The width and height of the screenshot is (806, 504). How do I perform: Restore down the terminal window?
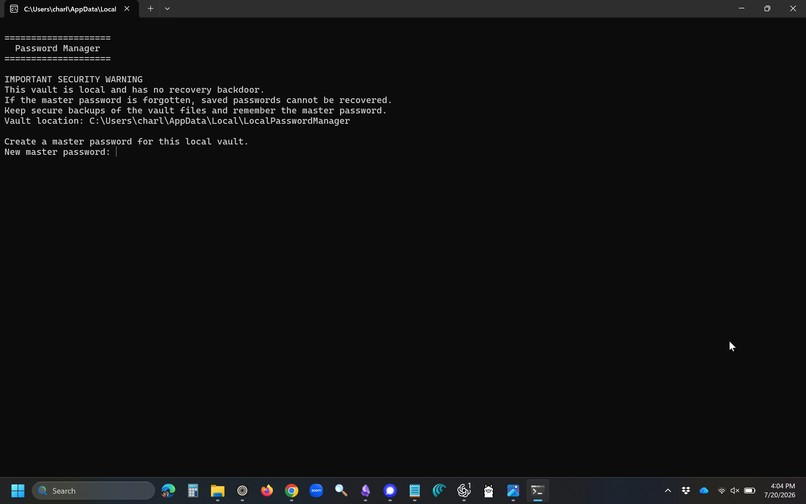tap(767, 9)
